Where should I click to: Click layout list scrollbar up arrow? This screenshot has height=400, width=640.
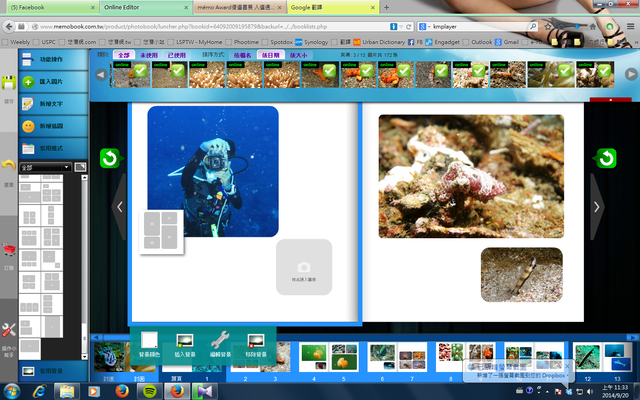84,178
